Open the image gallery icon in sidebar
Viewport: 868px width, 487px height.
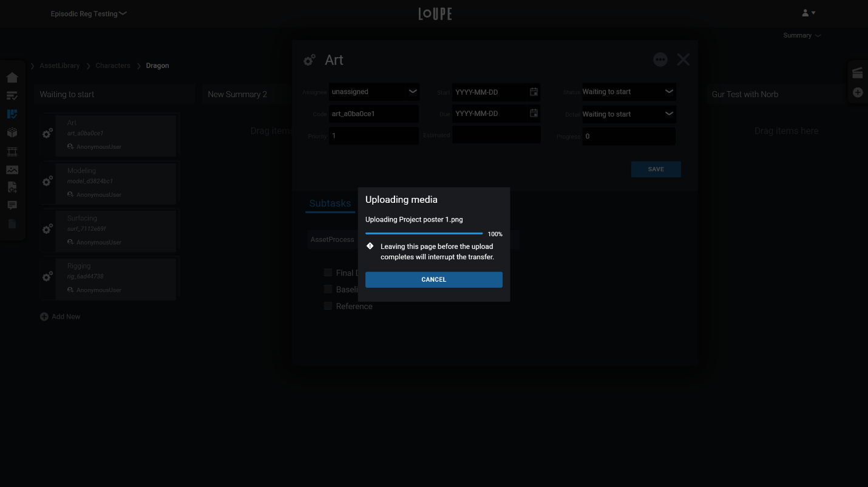[12, 169]
